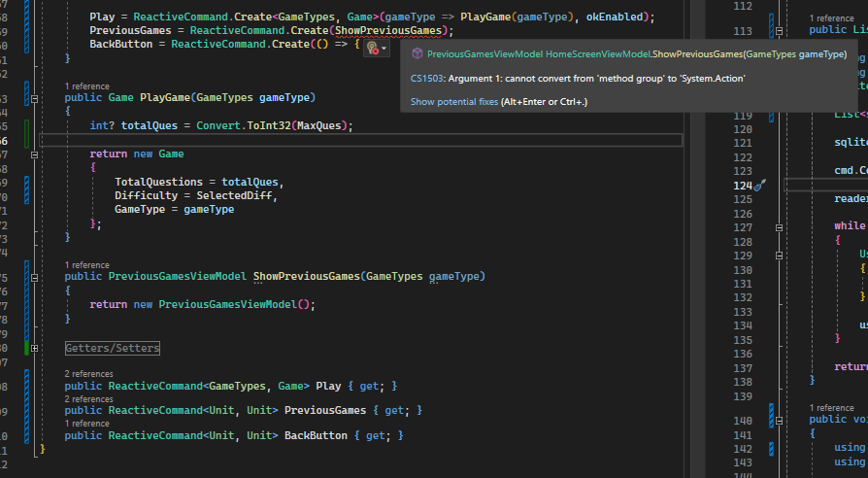
Task: Collapse the method outline at line 140
Action: pos(779,421)
